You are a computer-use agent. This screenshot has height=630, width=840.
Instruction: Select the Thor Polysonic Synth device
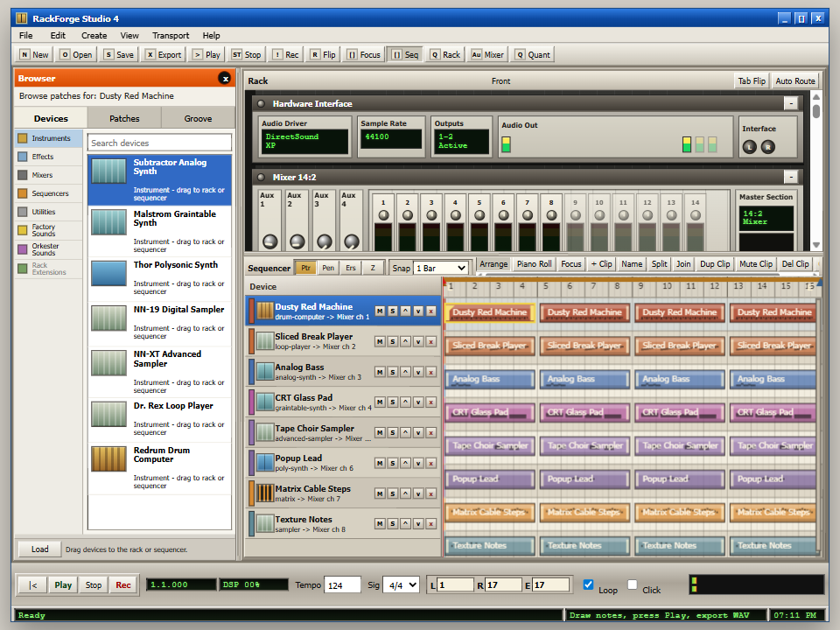point(159,278)
